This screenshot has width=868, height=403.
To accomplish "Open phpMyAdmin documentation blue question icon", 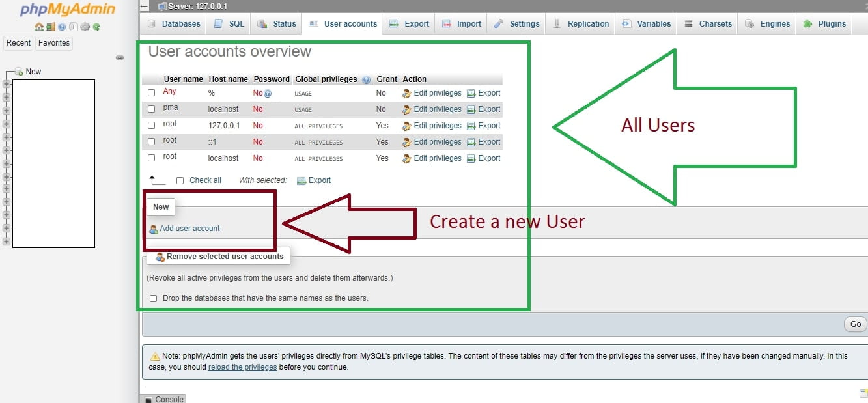I will point(62,27).
